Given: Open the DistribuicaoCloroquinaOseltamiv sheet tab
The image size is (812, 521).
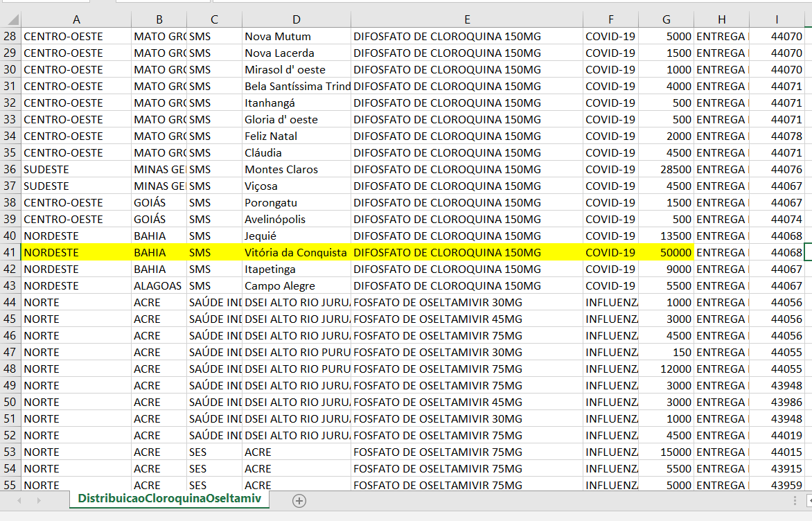Looking at the screenshot, I should point(169,499).
